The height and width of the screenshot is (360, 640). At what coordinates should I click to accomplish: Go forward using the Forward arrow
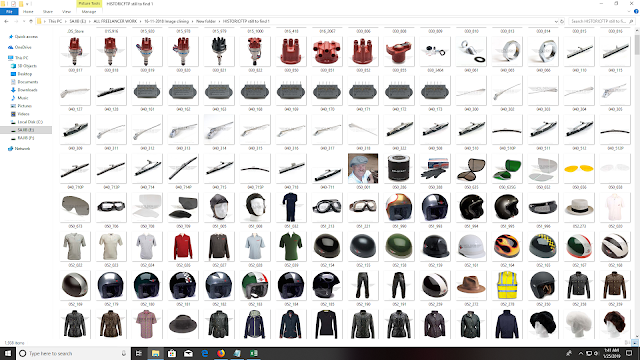point(16,21)
